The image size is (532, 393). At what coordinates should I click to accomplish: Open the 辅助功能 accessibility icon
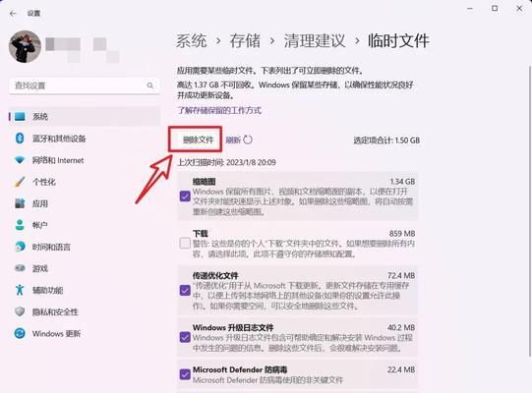click(x=20, y=290)
